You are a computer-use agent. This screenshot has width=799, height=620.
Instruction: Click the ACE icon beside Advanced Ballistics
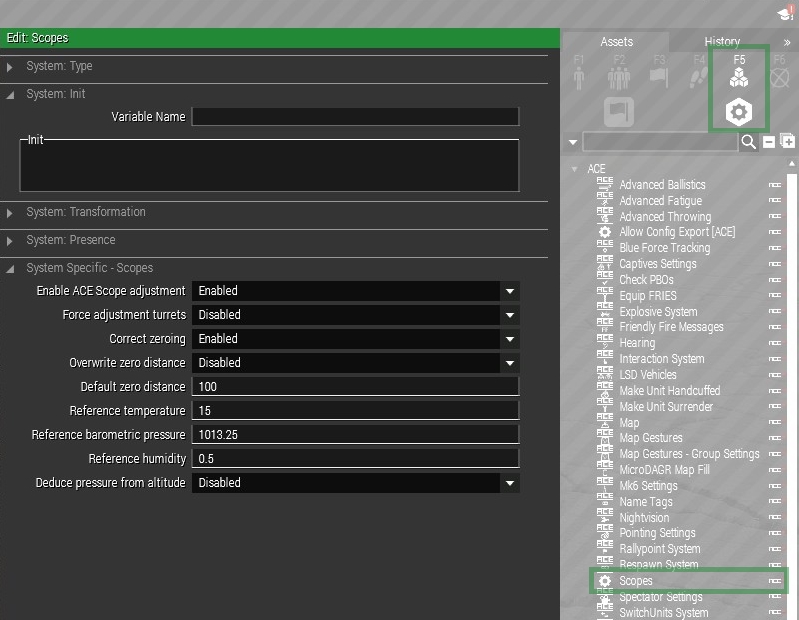click(605, 184)
